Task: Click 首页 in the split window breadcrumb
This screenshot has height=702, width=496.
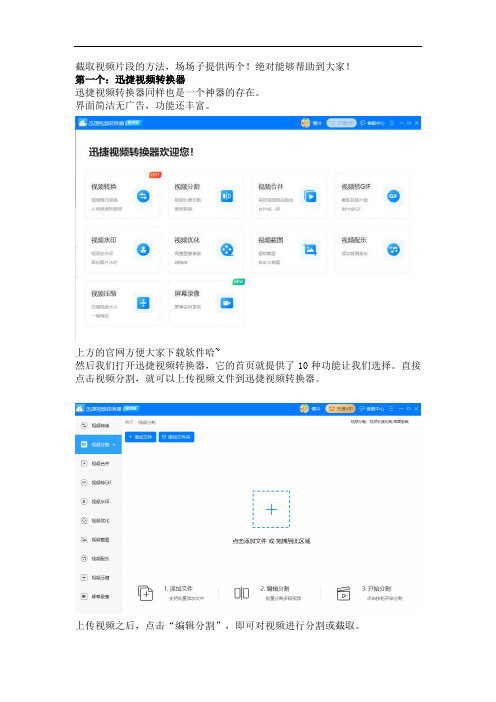Action: click(x=129, y=422)
